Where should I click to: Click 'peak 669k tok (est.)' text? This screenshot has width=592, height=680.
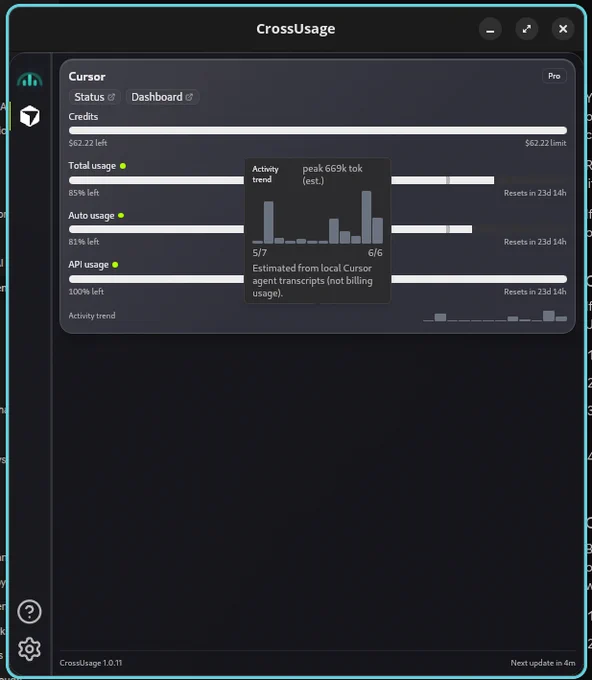[332, 174]
